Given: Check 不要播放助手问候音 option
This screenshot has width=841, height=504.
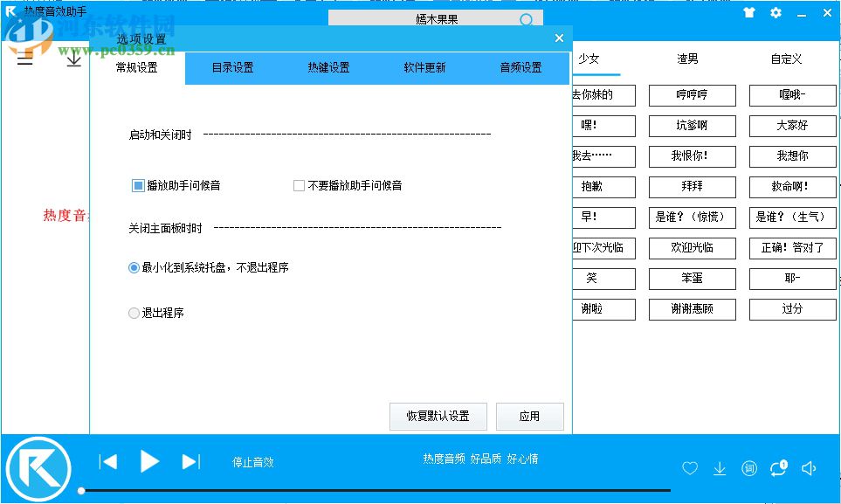Looking at the screenshot, I should point(298,185).
